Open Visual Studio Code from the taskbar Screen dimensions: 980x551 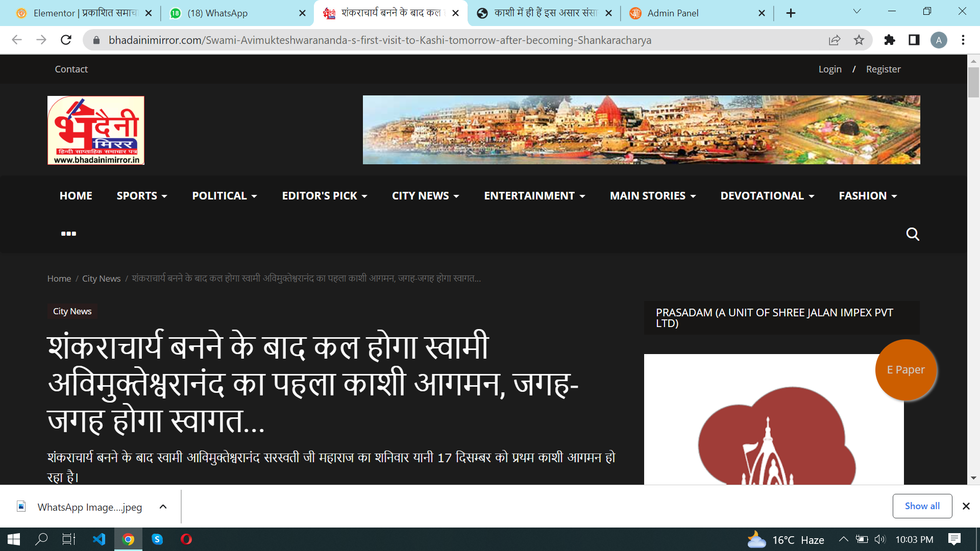coord(99,539)
